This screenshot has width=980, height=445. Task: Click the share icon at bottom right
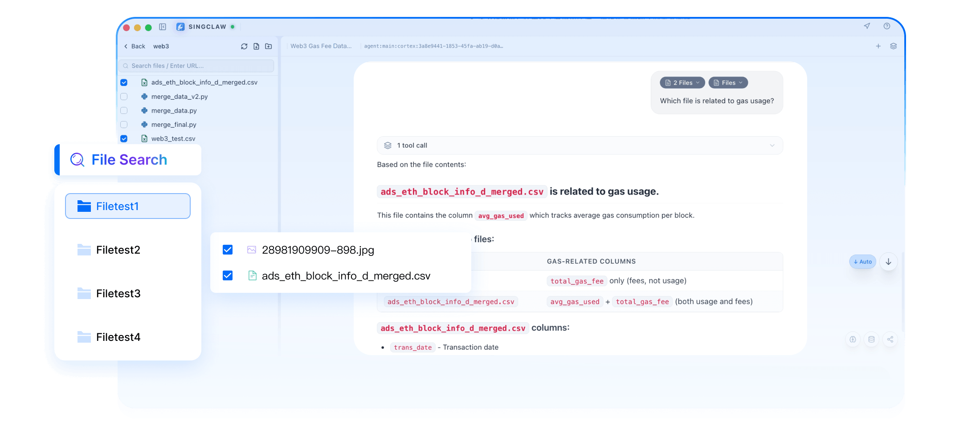pos(890,340)
